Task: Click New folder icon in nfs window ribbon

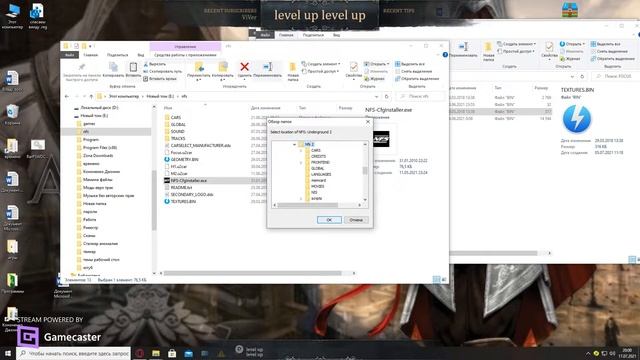Action: pyautogui.click(x=293, y=67)
